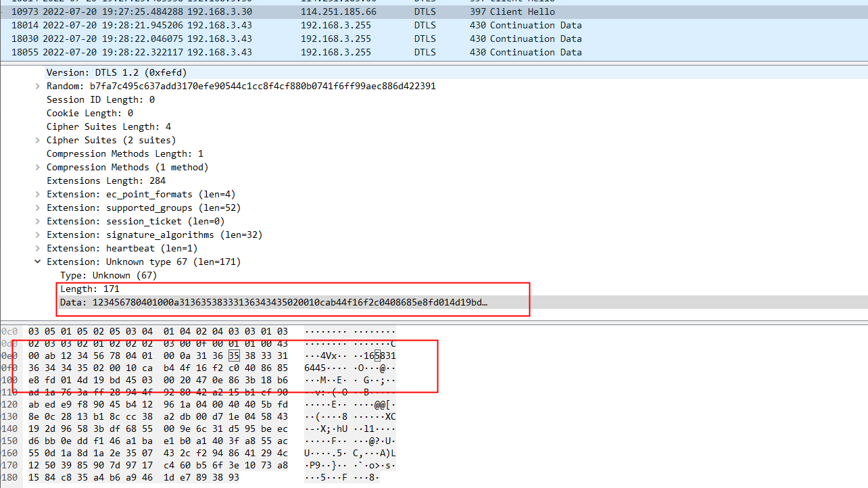Select packet 18030 in the packet list
The height and width of the screenshot is (488, 868).
coord(270,39)
